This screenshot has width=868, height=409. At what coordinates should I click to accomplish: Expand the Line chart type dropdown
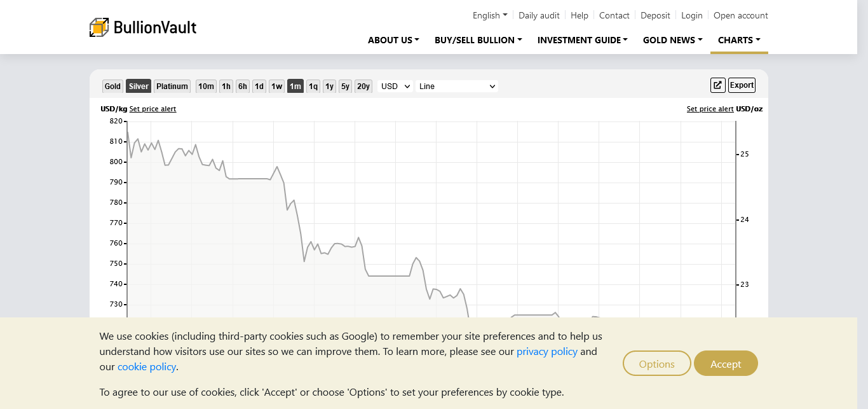(x=456, y=87)
